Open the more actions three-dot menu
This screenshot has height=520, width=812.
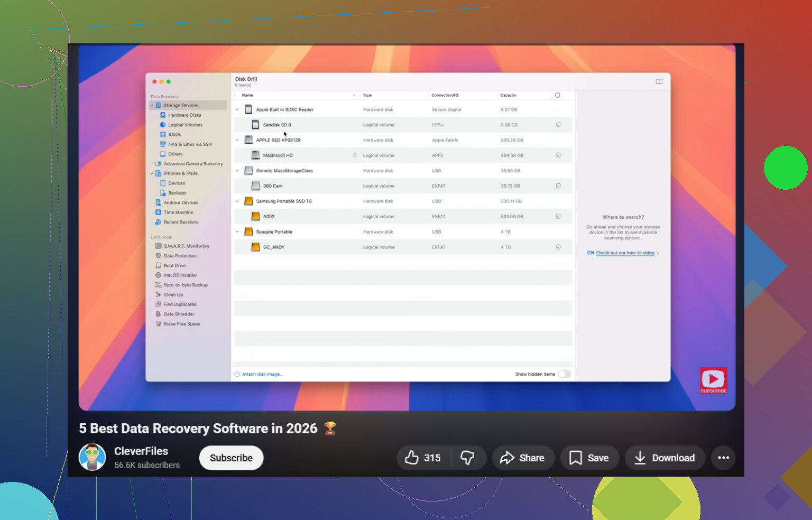(724, 458)
